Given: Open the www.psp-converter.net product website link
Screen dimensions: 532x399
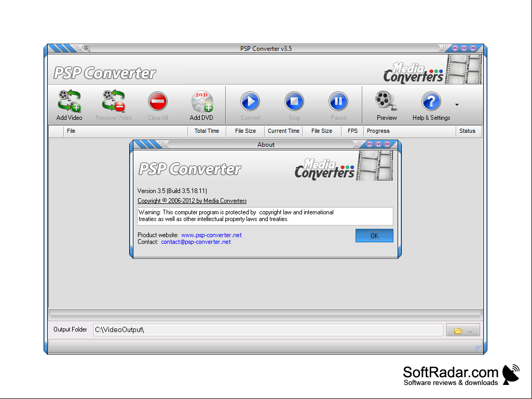Looking at the screenshot, I should tap(211, 235).
